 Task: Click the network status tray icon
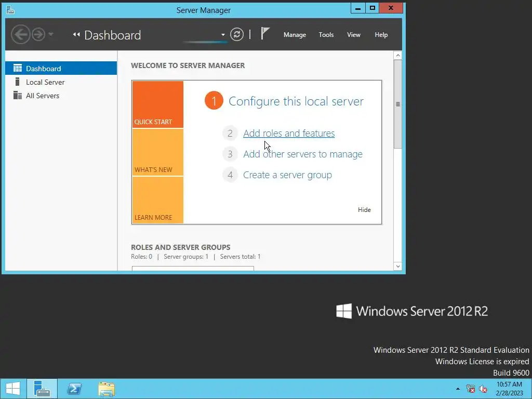471,389
